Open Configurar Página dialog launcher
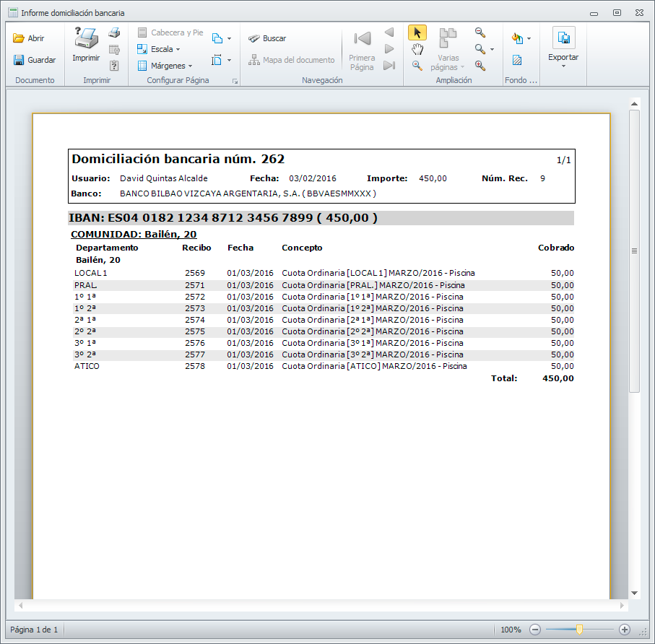 point(235,82)
